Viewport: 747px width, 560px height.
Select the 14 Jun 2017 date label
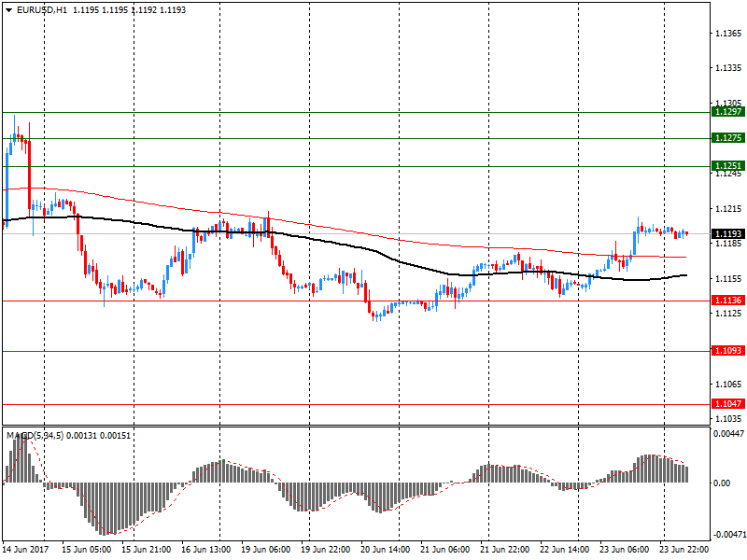25,550
